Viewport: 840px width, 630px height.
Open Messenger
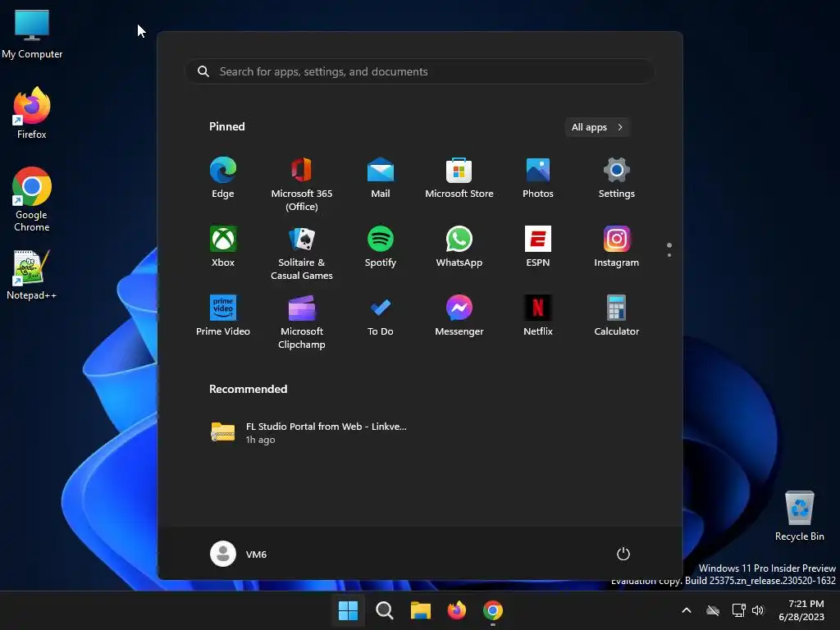coord(459,316)
